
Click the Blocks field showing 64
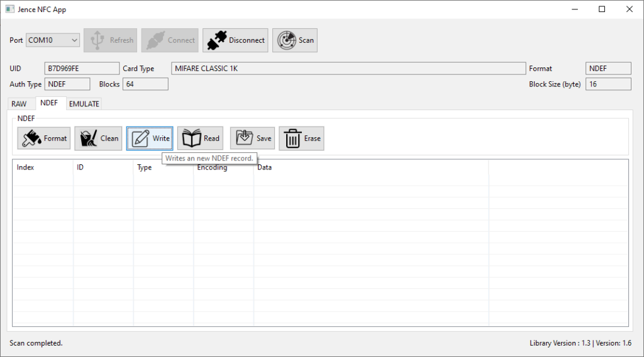coord(145,84)
